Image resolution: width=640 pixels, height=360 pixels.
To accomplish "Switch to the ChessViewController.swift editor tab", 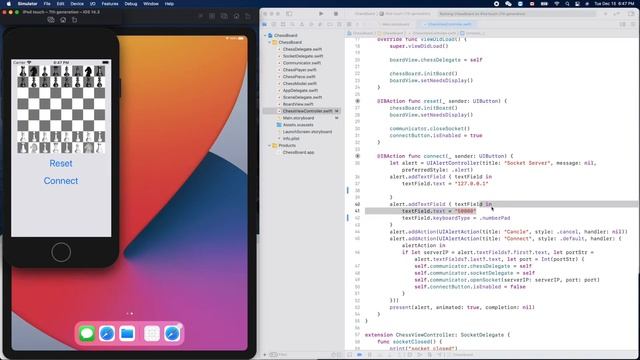I will tap(449, 24).
